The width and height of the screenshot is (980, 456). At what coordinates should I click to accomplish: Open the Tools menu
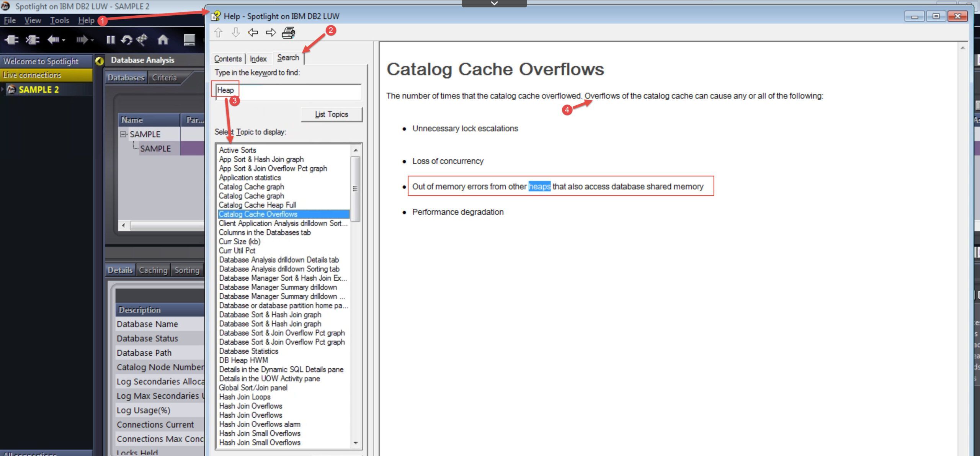tap(59, 20)
